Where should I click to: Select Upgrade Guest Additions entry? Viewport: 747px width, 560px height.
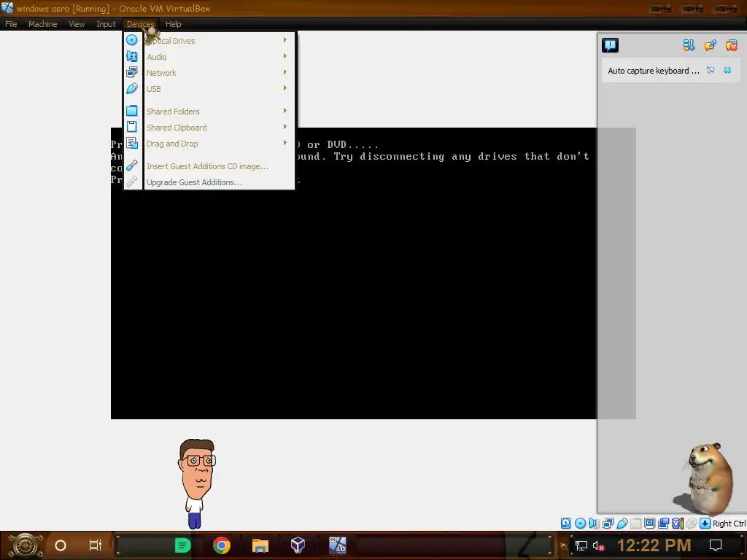tap(209, 182)
